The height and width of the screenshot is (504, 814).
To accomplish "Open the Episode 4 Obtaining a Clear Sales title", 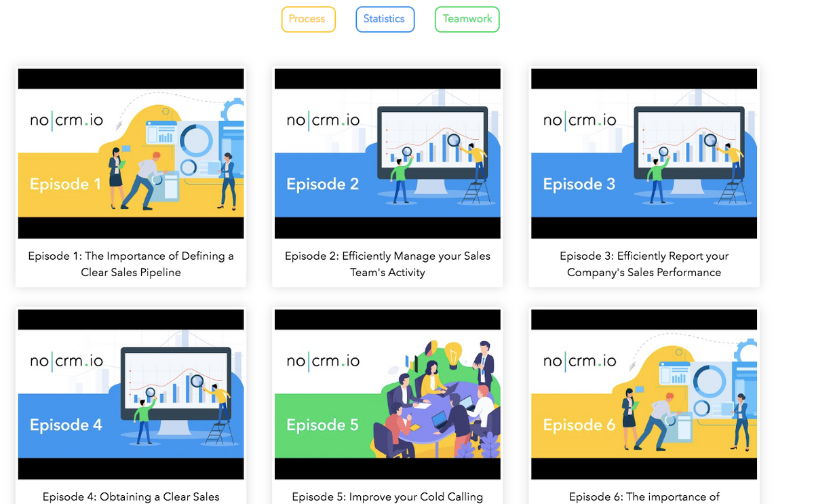I will click(x=131, y=497).
